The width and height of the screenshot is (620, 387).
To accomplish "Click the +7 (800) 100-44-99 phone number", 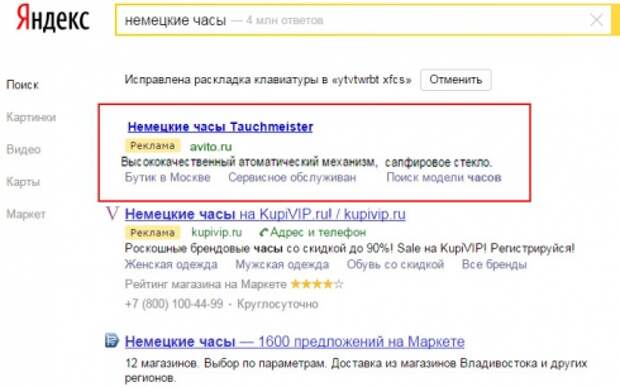I will [174, 304].
